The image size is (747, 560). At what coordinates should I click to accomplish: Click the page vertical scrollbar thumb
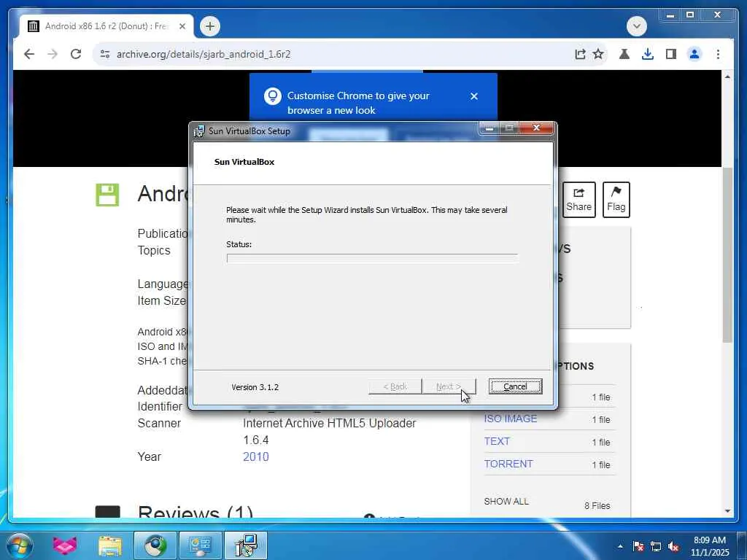point(727,254)
